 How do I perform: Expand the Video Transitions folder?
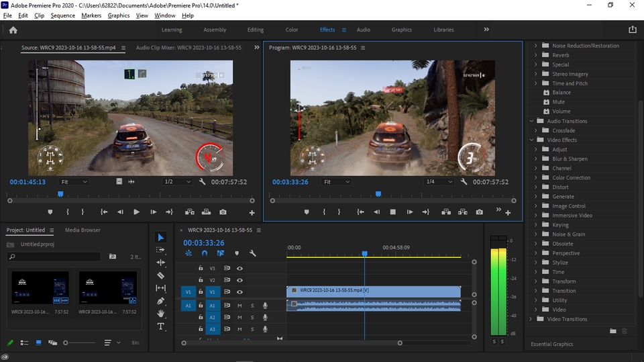point(531,319)
